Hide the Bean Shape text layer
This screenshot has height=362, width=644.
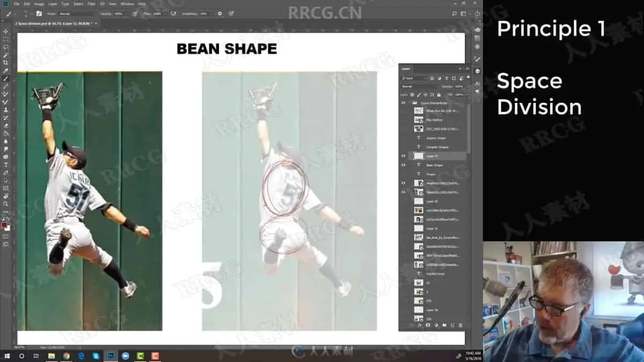click(x=403, y=165)
